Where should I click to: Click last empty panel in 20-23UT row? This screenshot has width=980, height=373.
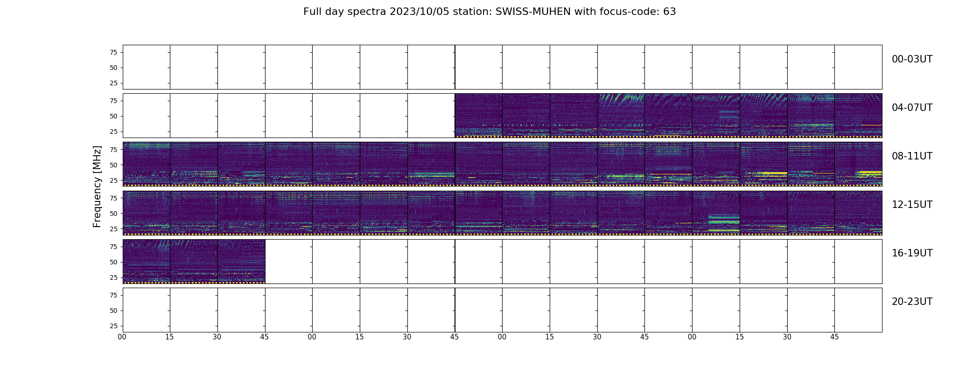858,310
